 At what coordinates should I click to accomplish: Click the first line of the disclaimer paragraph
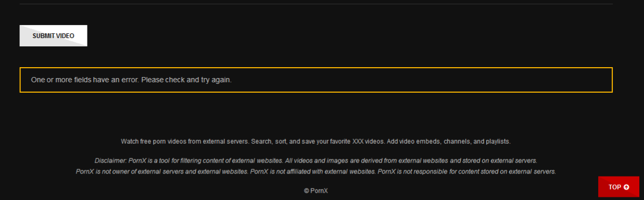point(316,160)
